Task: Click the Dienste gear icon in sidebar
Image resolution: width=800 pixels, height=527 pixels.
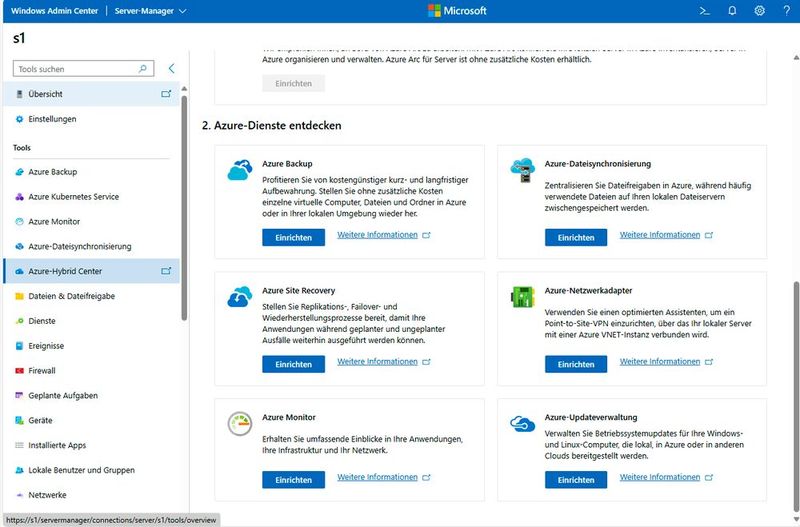Action: (x=19, y=321)
